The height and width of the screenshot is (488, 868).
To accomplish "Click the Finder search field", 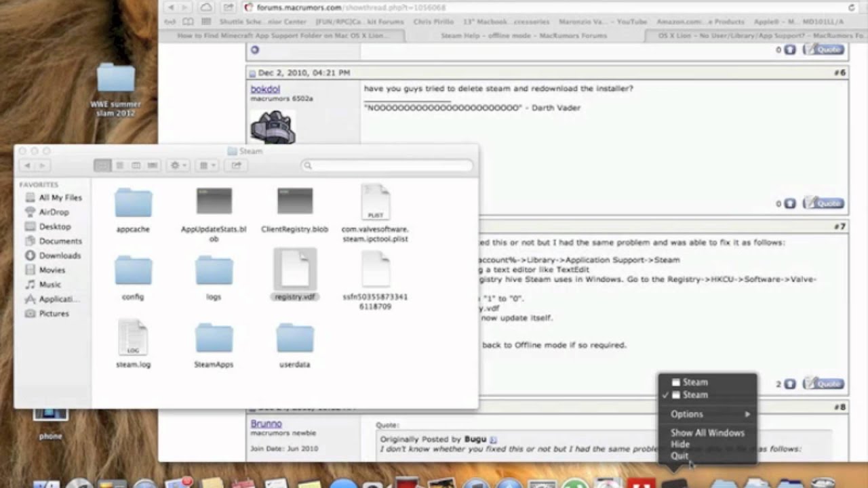I will [387, 165].
